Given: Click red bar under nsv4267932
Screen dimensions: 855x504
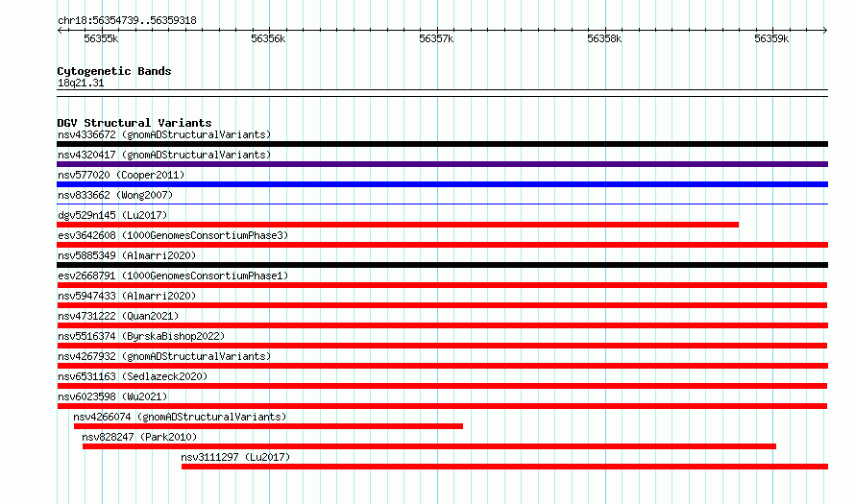Looking at the screenshot, I should 442,366.
